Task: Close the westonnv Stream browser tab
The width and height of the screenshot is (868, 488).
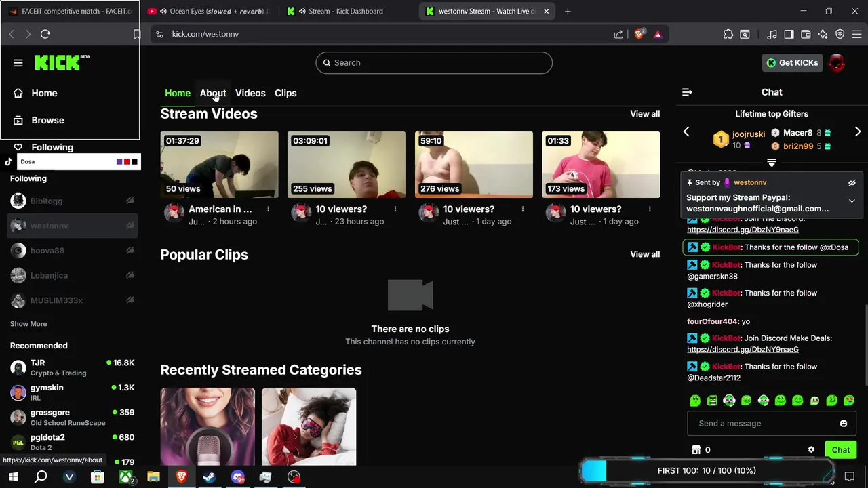Action: tap(546, 11)
